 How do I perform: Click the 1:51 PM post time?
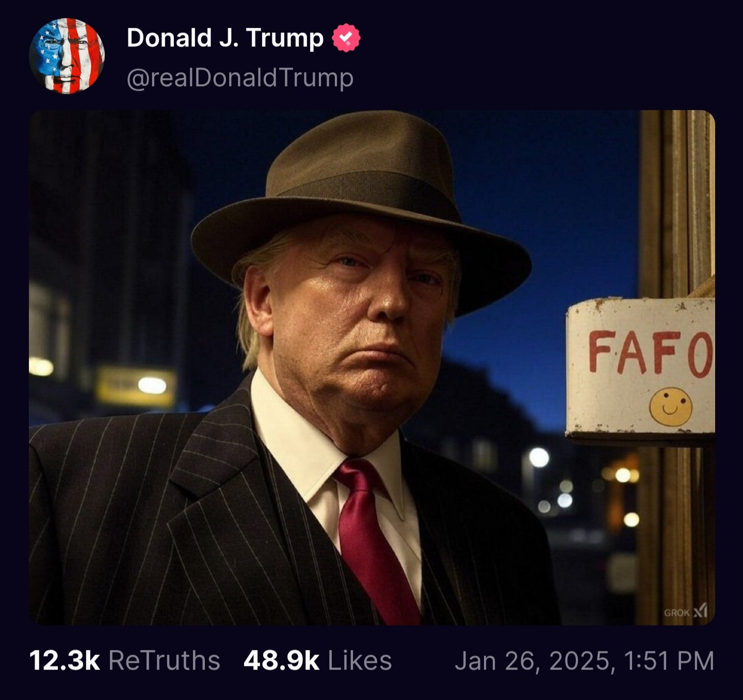click(x=669, y=661)
